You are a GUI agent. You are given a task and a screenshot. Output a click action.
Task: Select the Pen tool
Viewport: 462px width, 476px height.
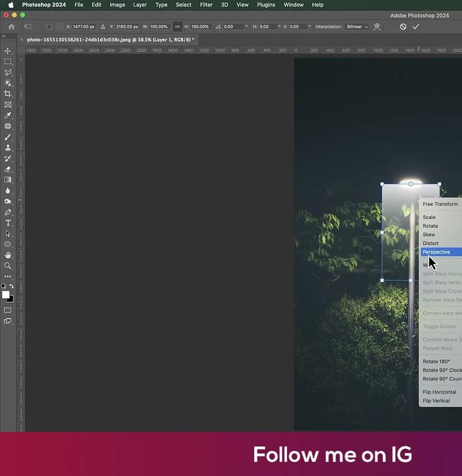point(8,213)
